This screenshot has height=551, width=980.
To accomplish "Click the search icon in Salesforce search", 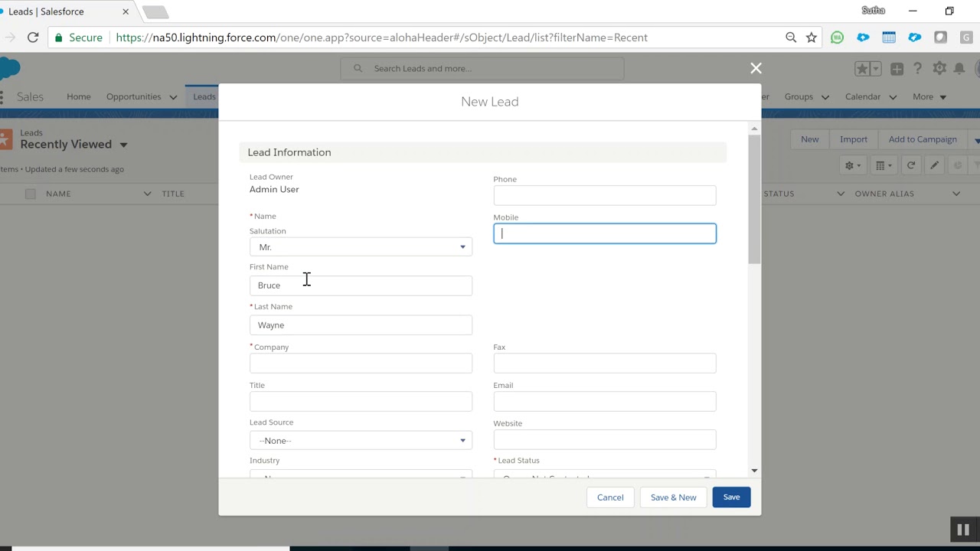I will 358,69.
